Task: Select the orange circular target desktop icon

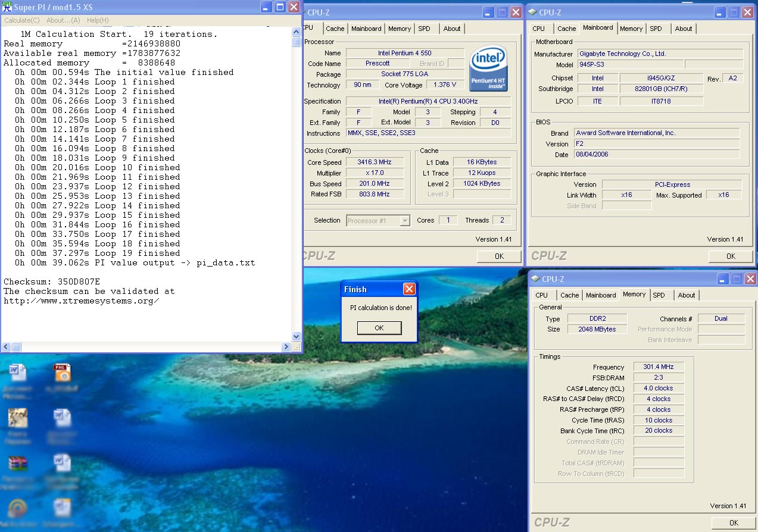Action: [17, 509]
